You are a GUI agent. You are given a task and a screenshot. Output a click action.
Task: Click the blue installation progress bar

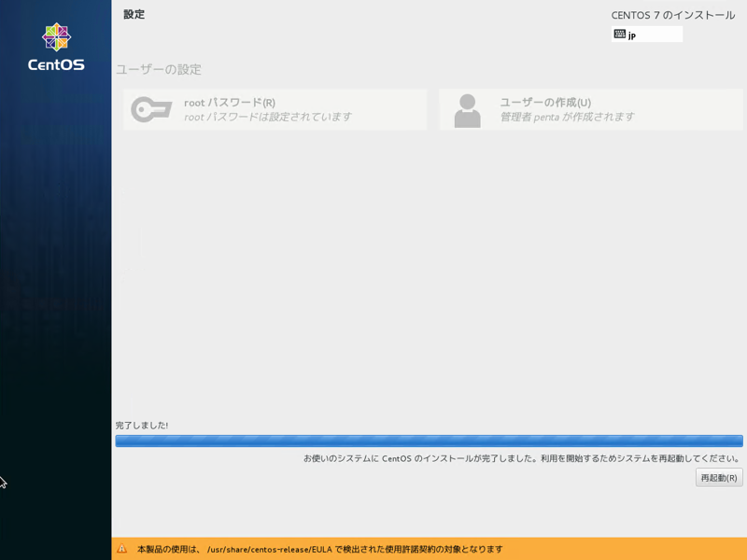coord(429,441)
